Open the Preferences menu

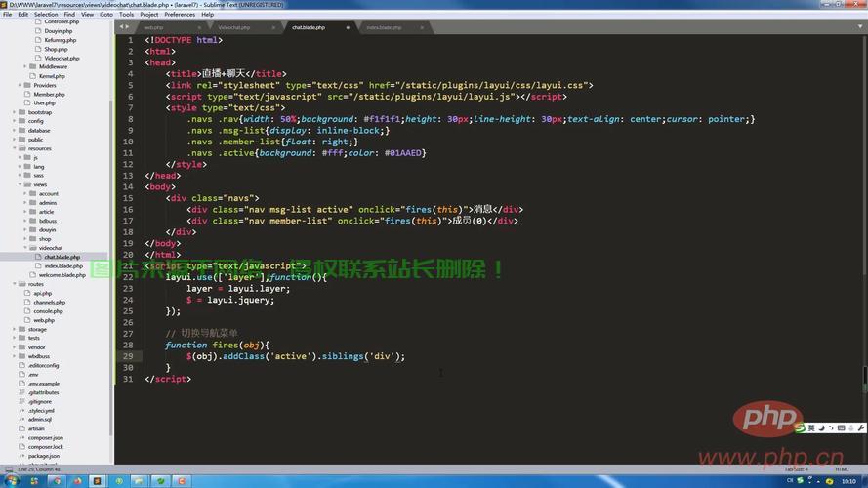180,15
